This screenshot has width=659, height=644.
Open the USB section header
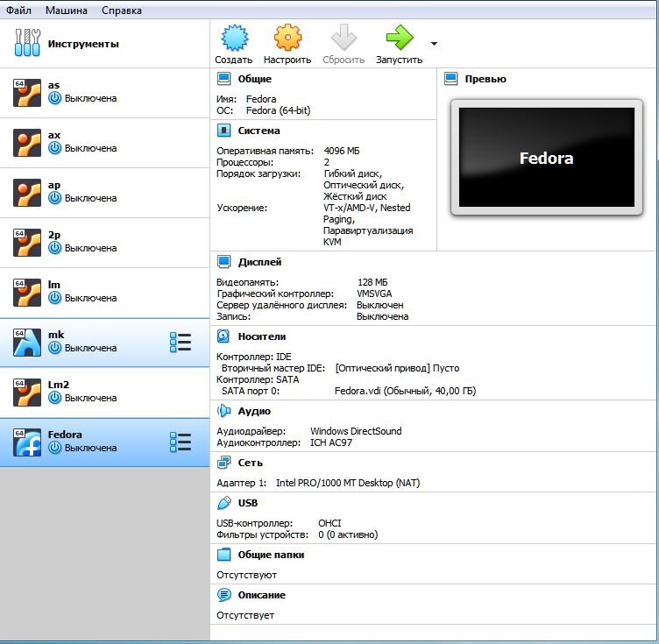(247, 503)
